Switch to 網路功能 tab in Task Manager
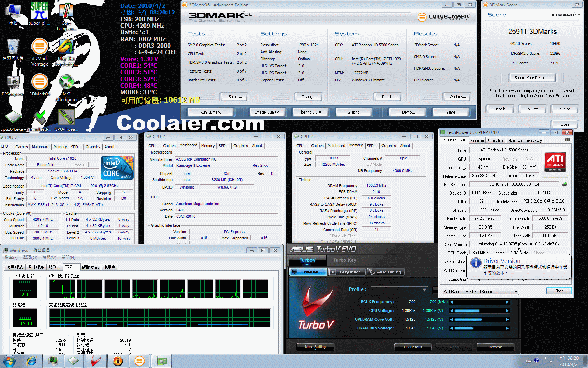This screenshot has height=368, width=588. 90,267
